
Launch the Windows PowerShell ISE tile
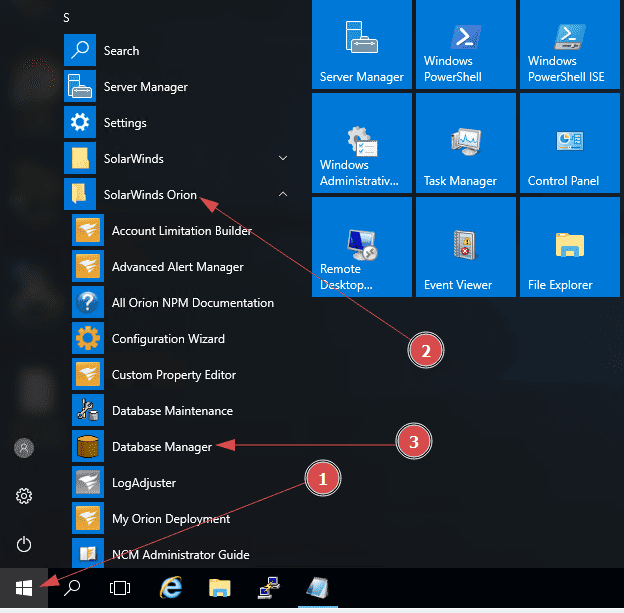click(569, 44)
